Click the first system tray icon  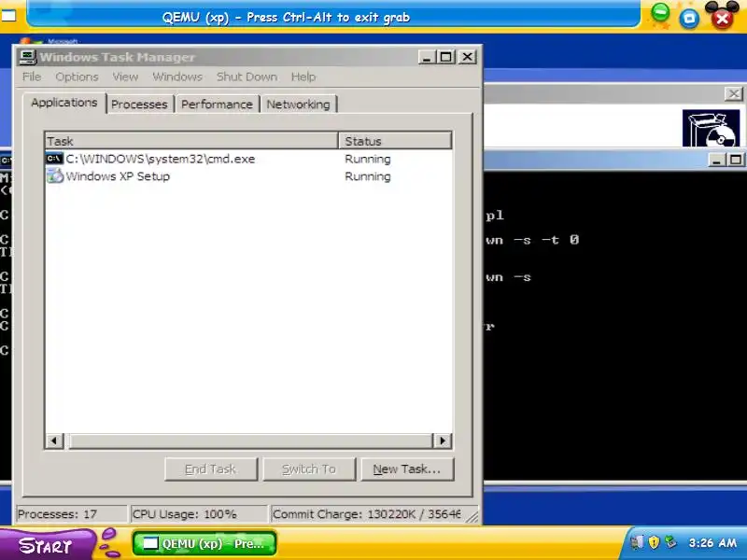636,542
